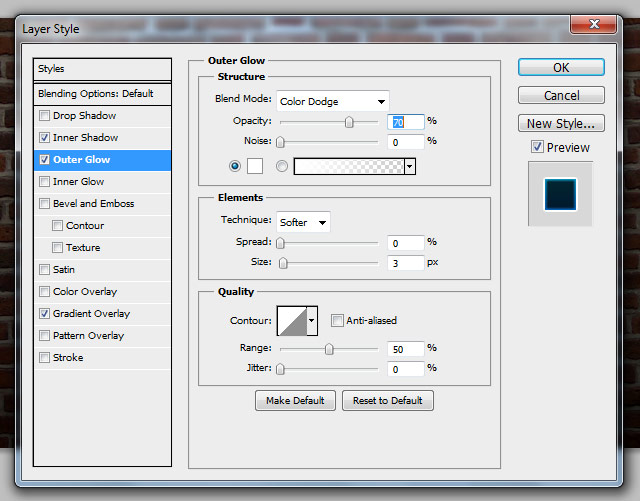Screen dimensions: 640x501
Task: Click the Cancel button
Action: coord(561,95)
